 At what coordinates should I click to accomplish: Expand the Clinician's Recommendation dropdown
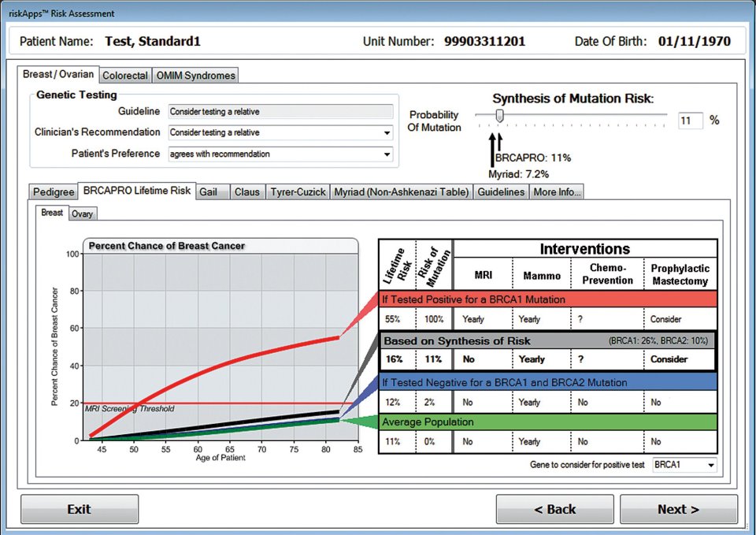(280, 132)
